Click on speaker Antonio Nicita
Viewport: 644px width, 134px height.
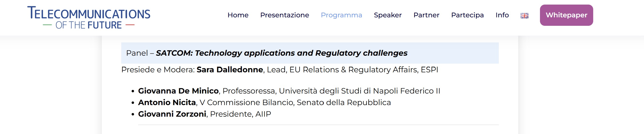[167, 102]
